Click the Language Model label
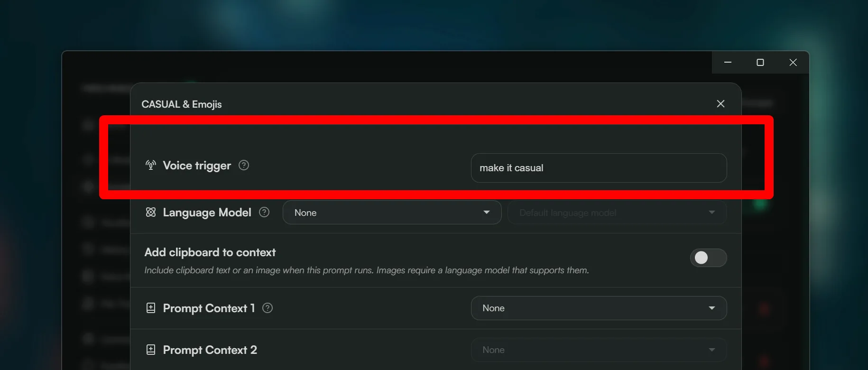The image size is (868, 370). tap(207, 213)
